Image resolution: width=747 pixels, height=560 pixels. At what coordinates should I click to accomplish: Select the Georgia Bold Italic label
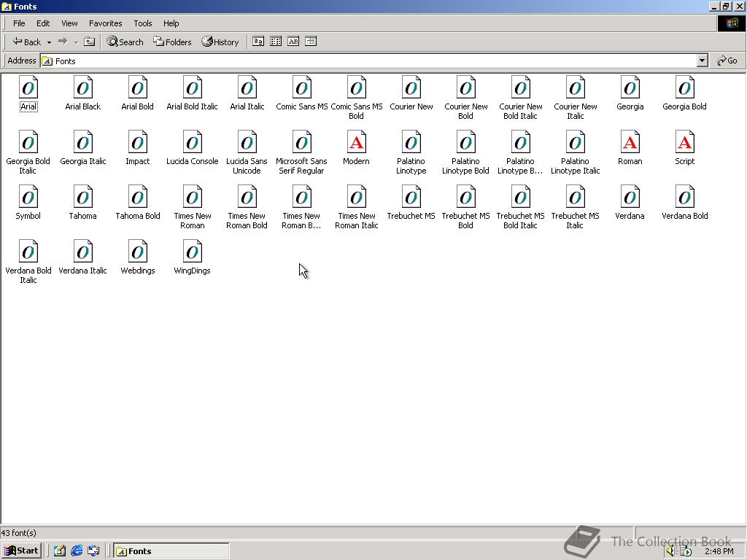point(28,166)
